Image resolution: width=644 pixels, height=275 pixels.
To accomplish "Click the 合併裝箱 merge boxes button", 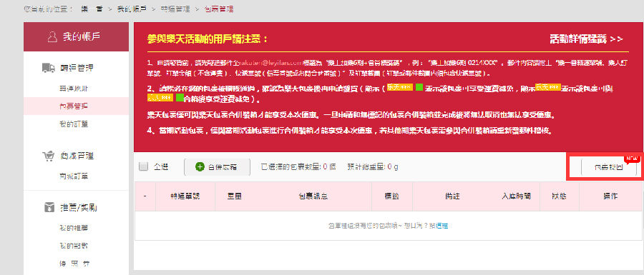I will click(x=217, y=167).
